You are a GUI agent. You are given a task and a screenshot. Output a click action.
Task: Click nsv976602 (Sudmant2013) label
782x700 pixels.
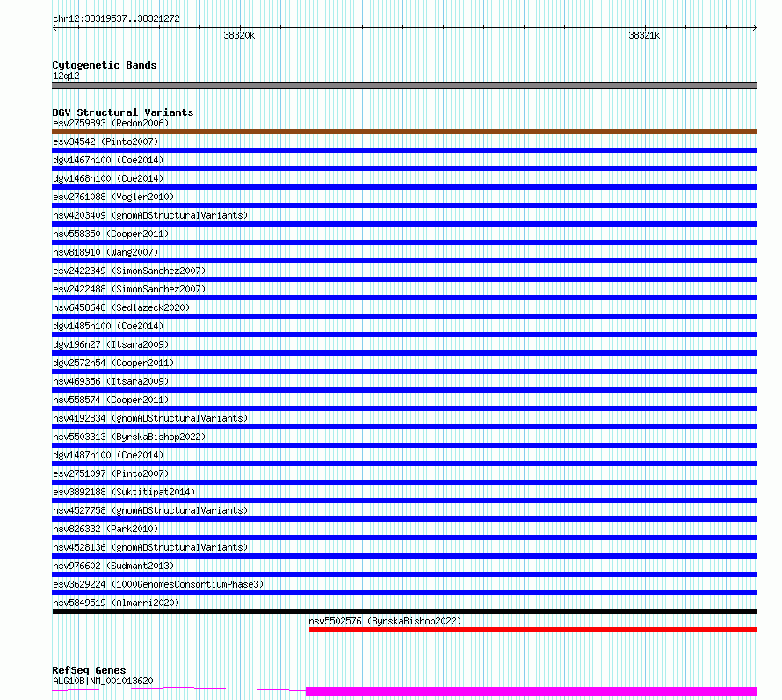tap(113, 566)
